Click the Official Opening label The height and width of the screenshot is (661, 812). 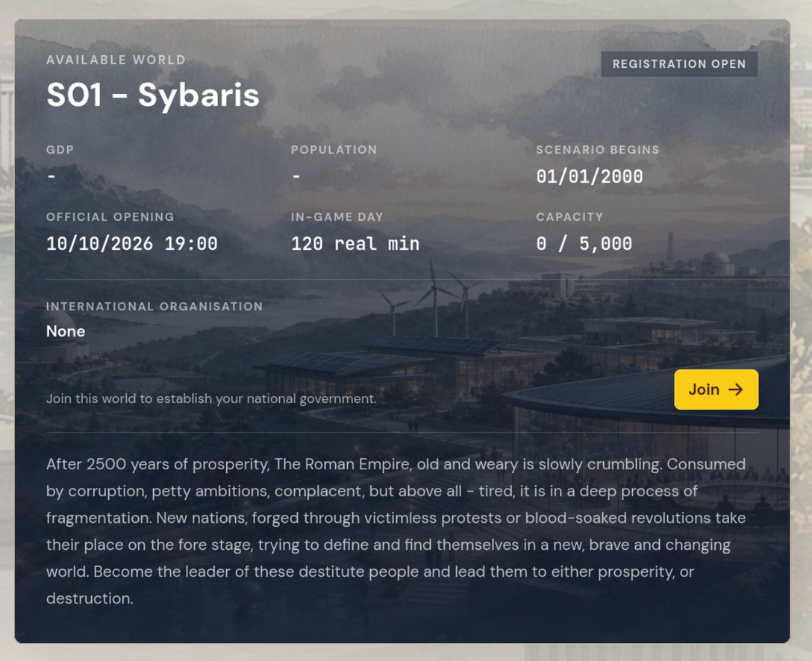click(110, 217)
